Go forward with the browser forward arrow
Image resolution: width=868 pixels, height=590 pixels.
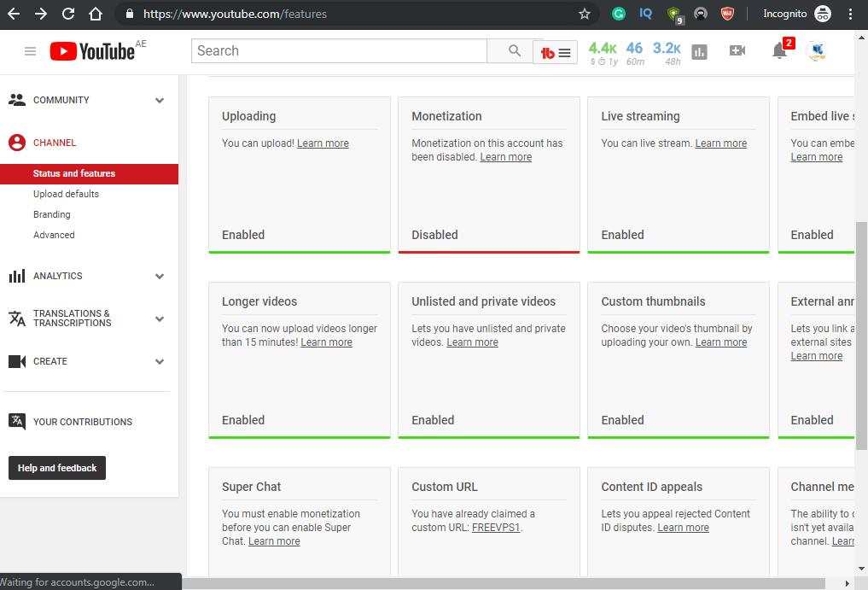coord(41,14)
